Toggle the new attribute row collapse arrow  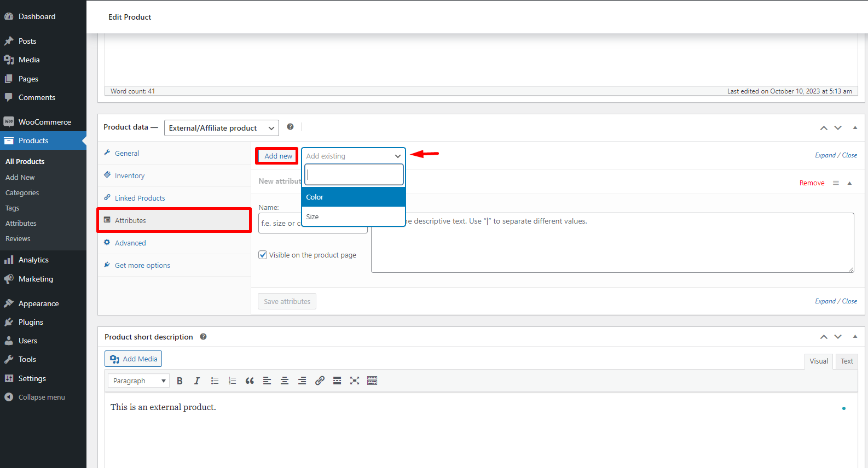tap(849, 183)
